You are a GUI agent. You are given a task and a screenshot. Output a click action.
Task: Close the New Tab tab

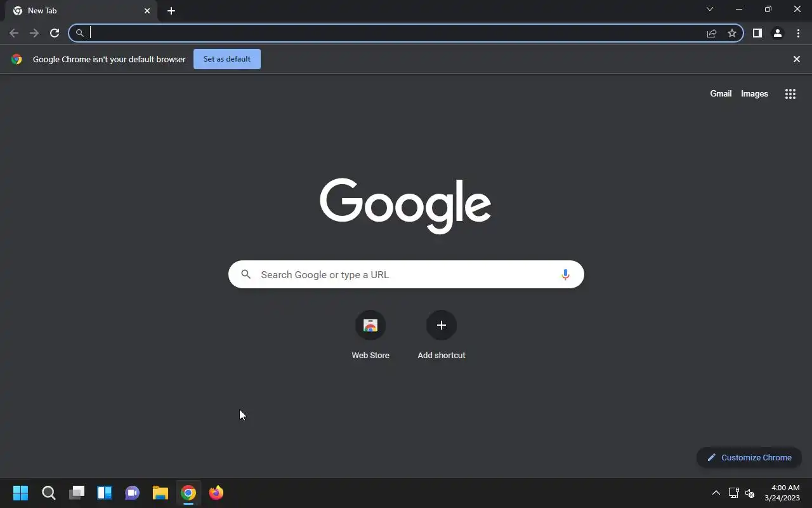[147, 11]
